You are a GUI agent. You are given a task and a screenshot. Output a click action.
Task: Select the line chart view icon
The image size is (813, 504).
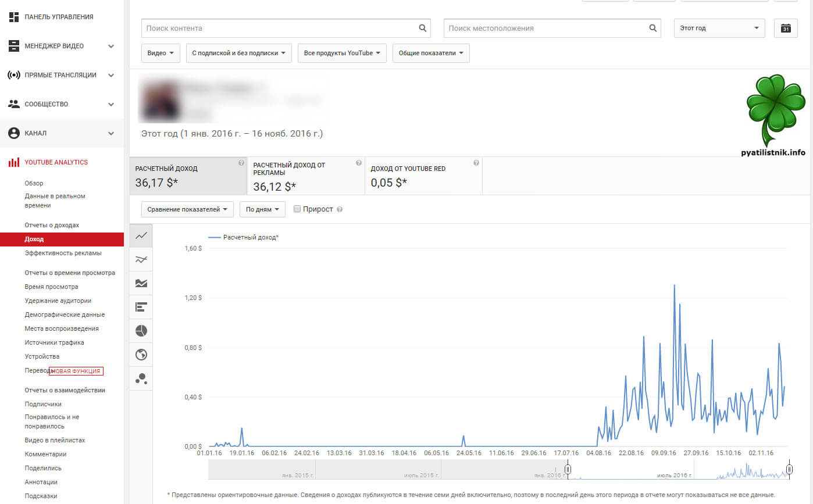(x=141, y=235)
